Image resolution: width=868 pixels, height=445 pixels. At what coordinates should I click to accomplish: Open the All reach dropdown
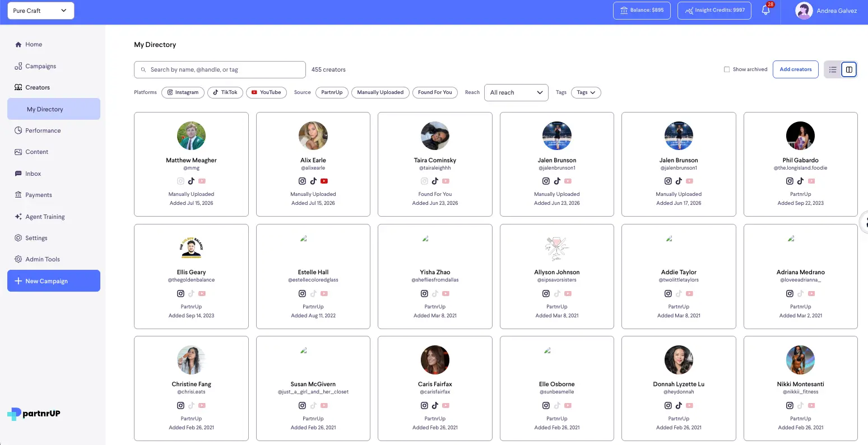[516, 92]
